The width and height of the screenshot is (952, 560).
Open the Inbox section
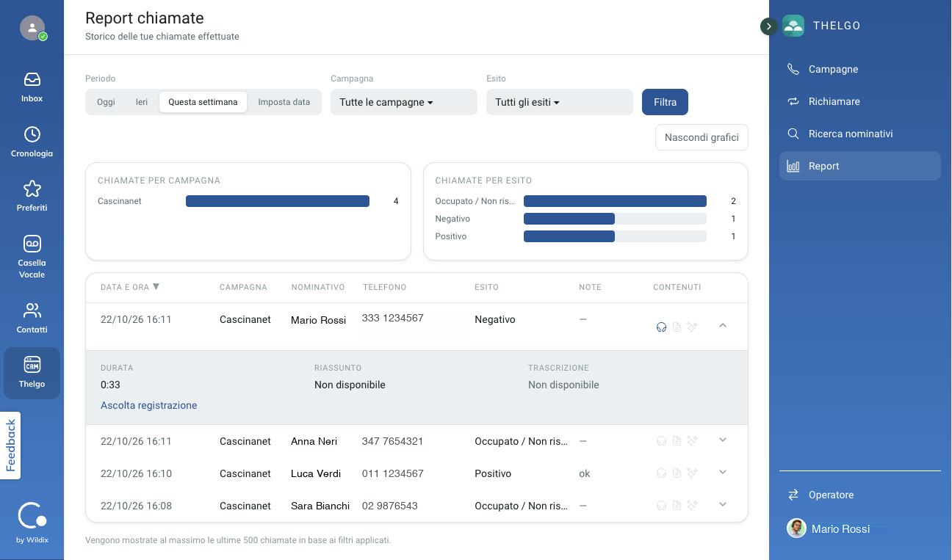32,87
